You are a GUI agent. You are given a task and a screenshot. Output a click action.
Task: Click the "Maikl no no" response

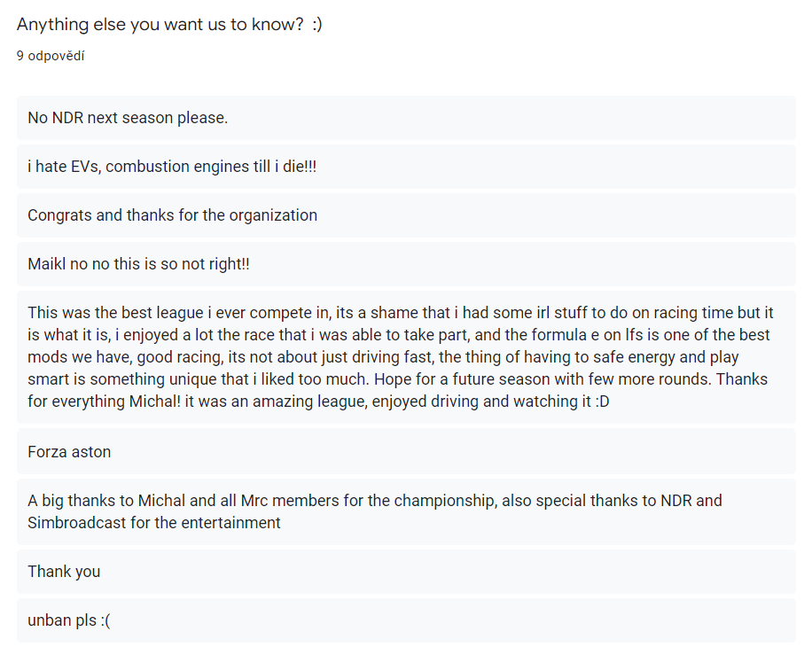pyautogui.click(x=138, y=264)
